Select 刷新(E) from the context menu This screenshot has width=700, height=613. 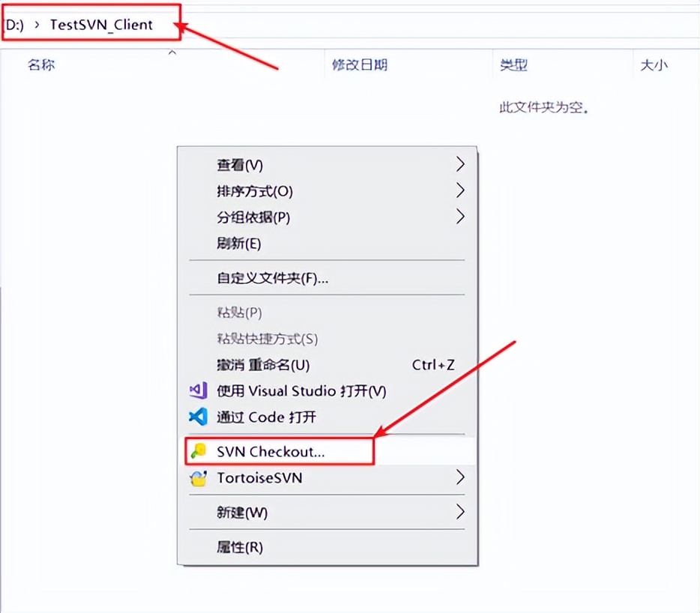click(x=327, y=244)
